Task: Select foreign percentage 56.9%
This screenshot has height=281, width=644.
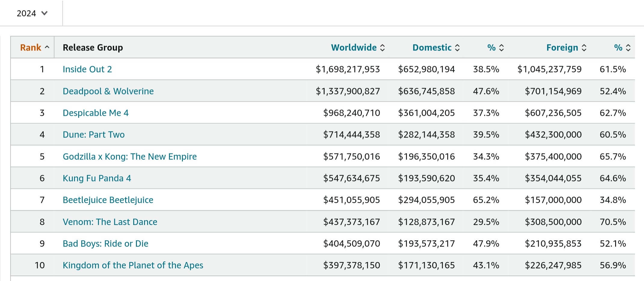Action: (x=613, y=265)
